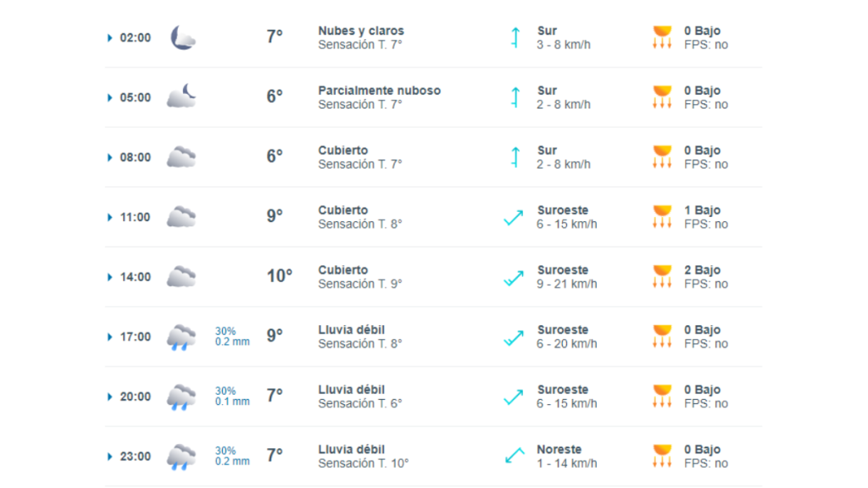Click the '2 Bajo' UV index label
This screenshot has height=488, width=868.
[702, 270]
